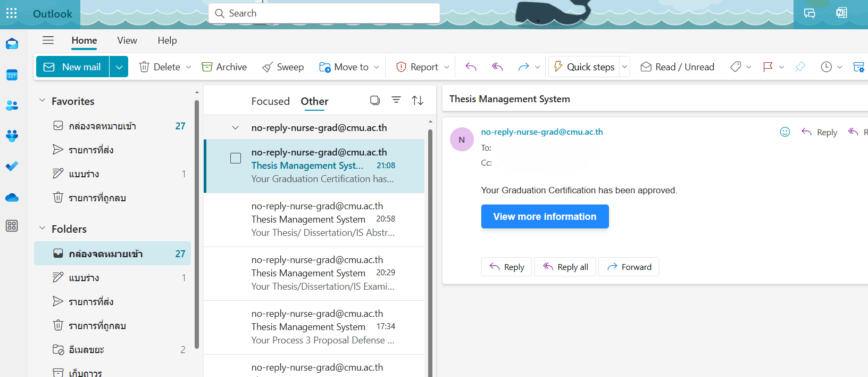Open the People contacts icon
This screenshot has height=377, width=868.
(12, 105)
